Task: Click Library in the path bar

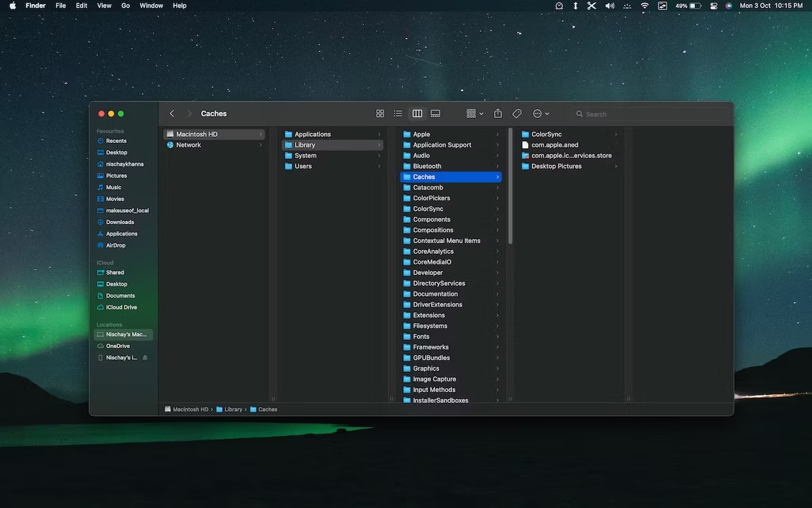Action: [x=229, y=410]
